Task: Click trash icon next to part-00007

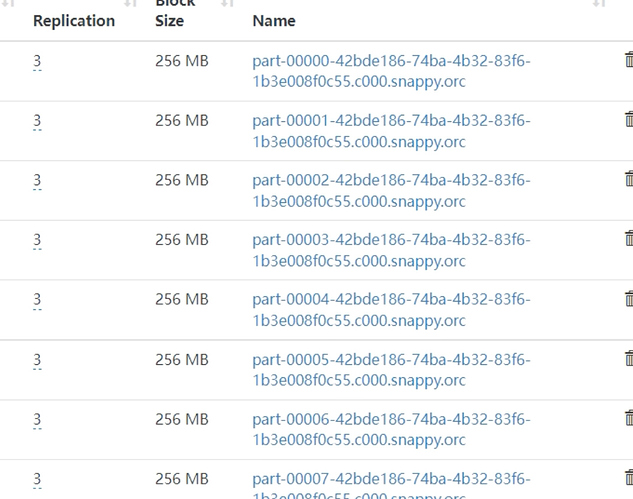Action: (x=629, y=478)
